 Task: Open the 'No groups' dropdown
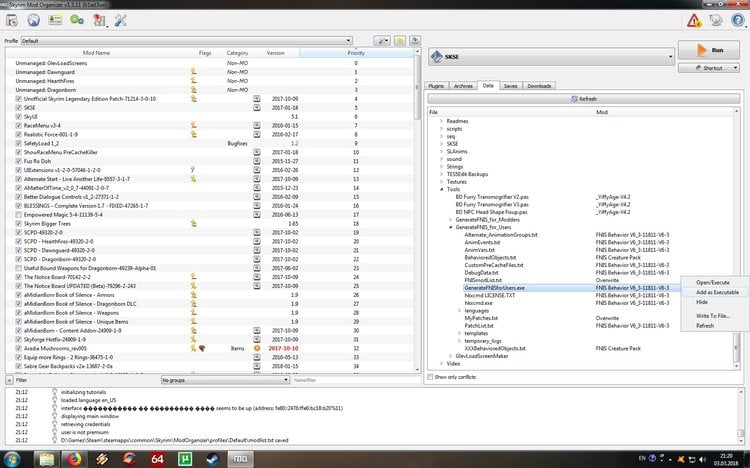[225, 380]
